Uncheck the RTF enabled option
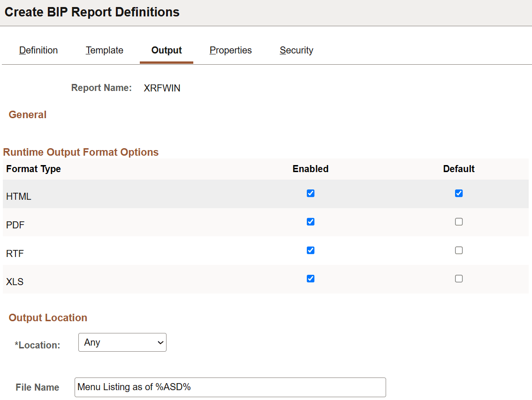The height and width of the screenshot is (400, 532). click(310, 250)
